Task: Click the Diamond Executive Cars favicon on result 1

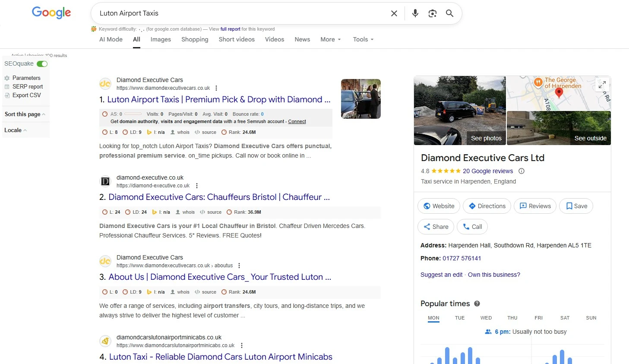Action: tap(105, 84)
